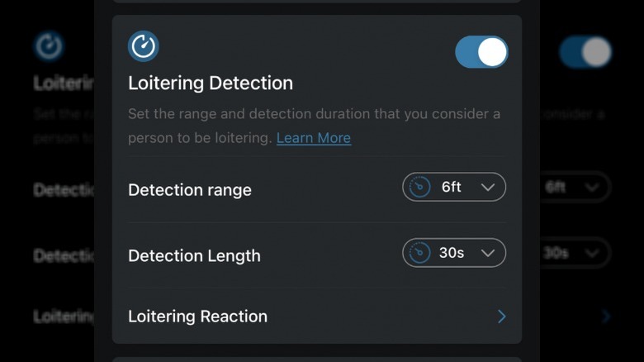The width and height of the screenshot is (644, 362).
Task: Click the Loitering Detection timer icon
Action: click(x=144, y=46)
